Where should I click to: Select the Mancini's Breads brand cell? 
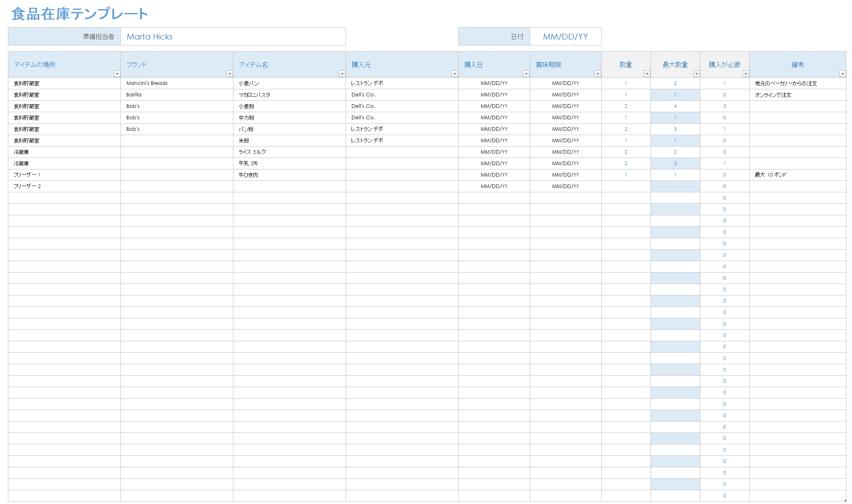177,83
